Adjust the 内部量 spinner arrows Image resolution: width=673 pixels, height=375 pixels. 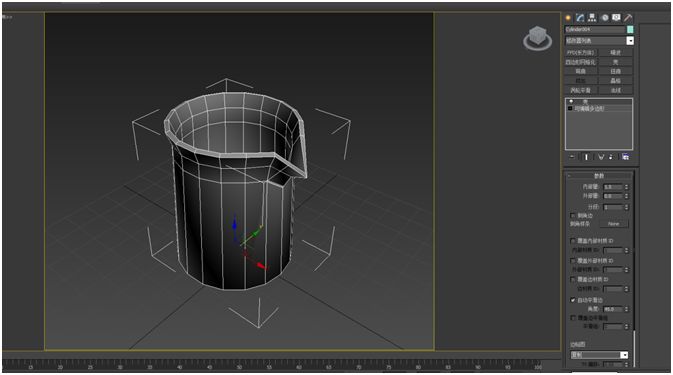point(627,187)
